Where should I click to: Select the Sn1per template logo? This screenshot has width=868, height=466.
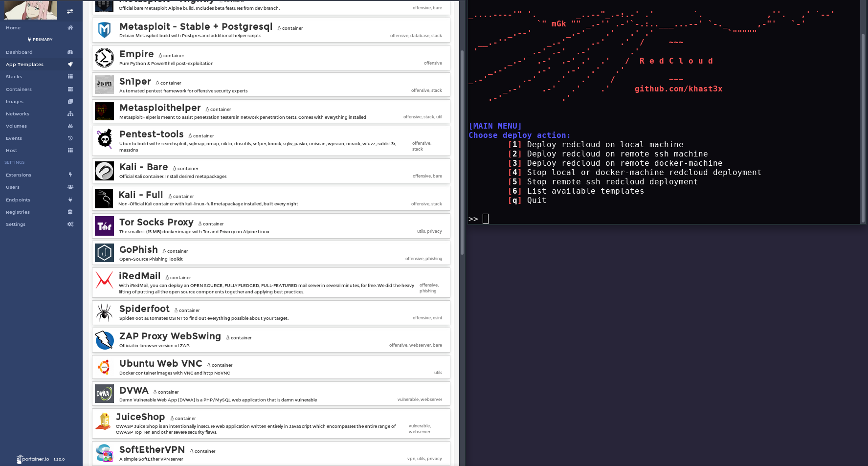click(104, 85)
